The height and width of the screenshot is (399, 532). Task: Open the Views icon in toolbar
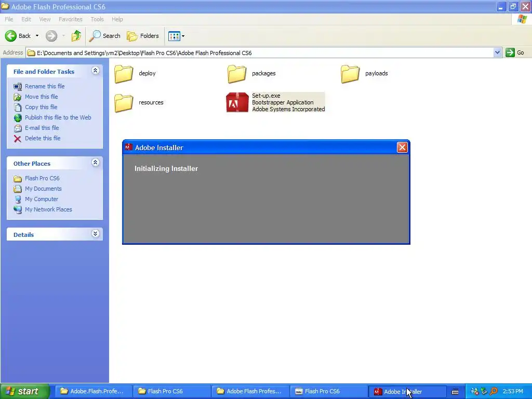click(174, 36)
